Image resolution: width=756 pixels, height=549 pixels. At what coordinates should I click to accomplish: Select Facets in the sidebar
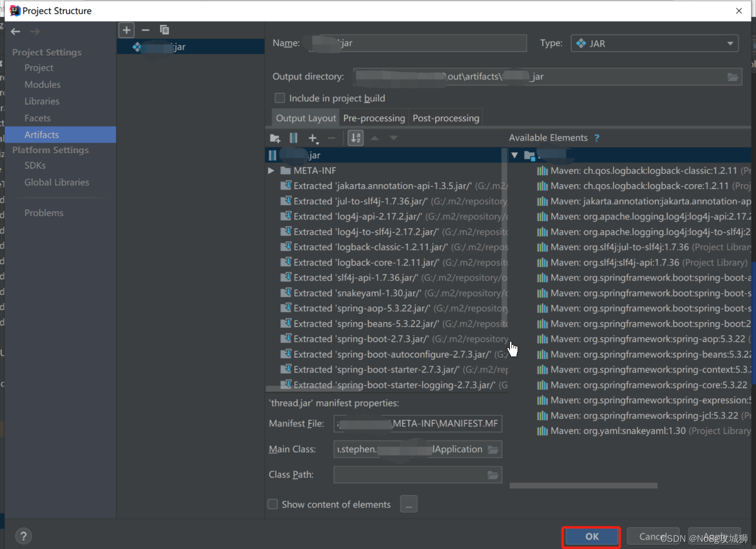(38, 118)
